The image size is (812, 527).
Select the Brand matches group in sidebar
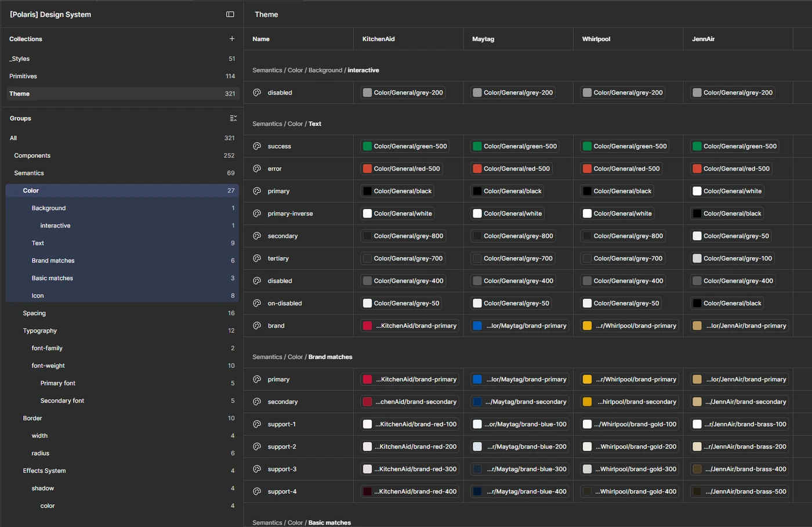tap(122, 261)
